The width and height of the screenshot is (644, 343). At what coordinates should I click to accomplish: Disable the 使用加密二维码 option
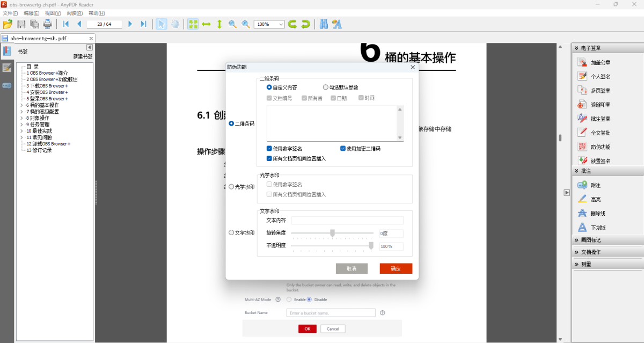pyautogui.click(x=342, y=148)
